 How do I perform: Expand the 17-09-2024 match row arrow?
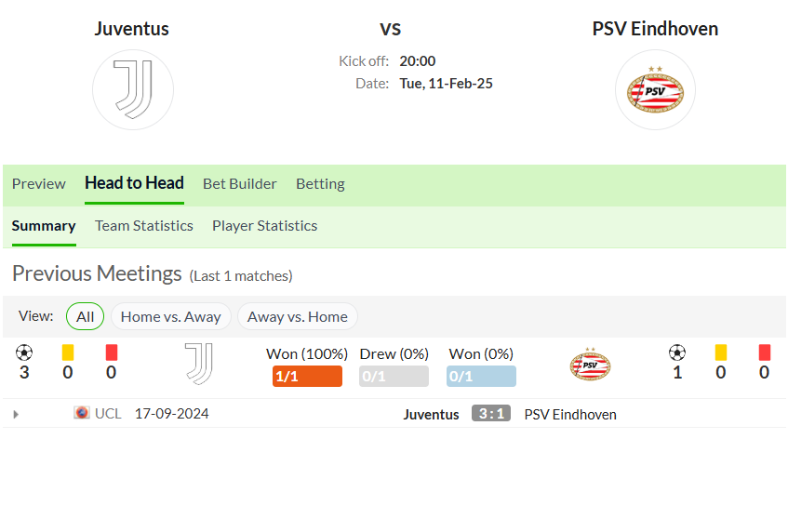[16, 415]
